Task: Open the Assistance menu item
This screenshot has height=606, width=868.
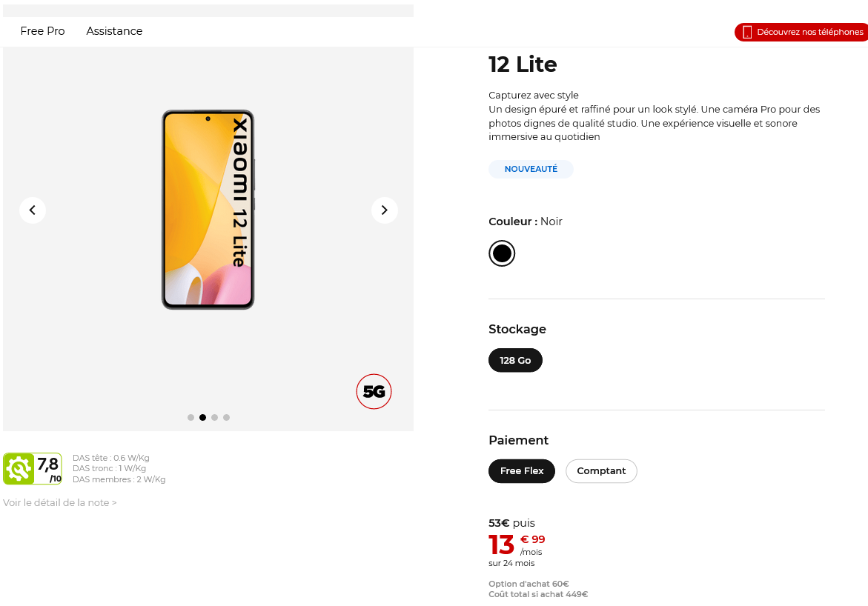Action: point(114,31)
